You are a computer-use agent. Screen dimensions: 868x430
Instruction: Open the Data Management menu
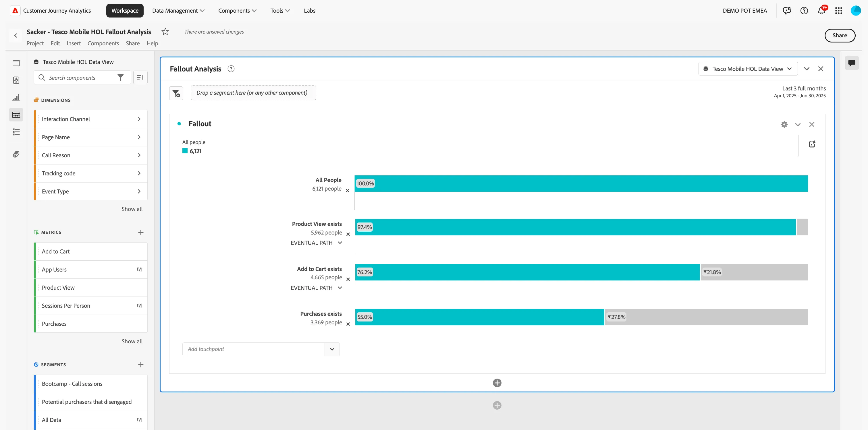tap(178, 10)
